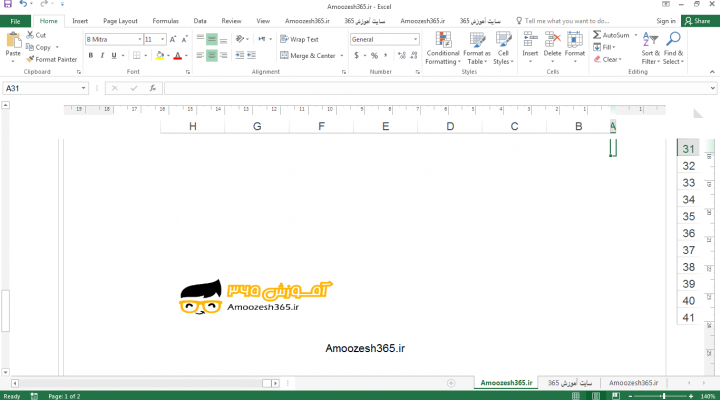The height and width of the screenshot is (400, 720).
Task: Apply yellow Fill Color swatch
Action: pyautogui.click(x=160, y=56)
